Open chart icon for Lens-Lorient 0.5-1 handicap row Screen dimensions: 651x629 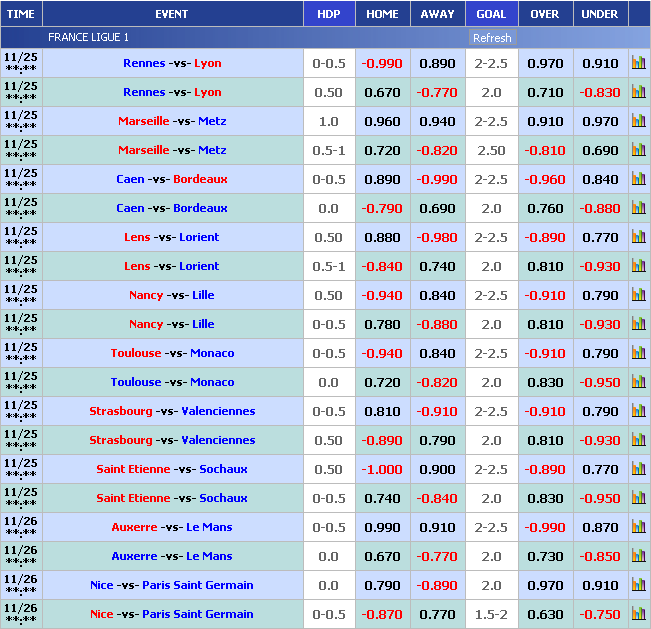(638, 266)
